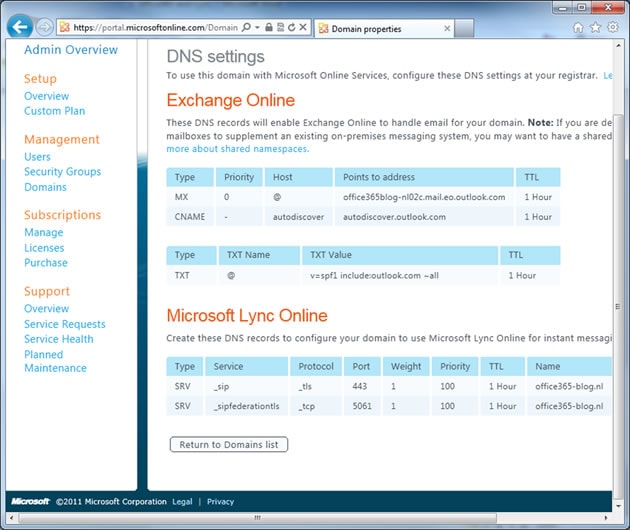
Task: Select SPF value 'v=spf1 include:outlook.com ~all'
Action: pos(374,276)
